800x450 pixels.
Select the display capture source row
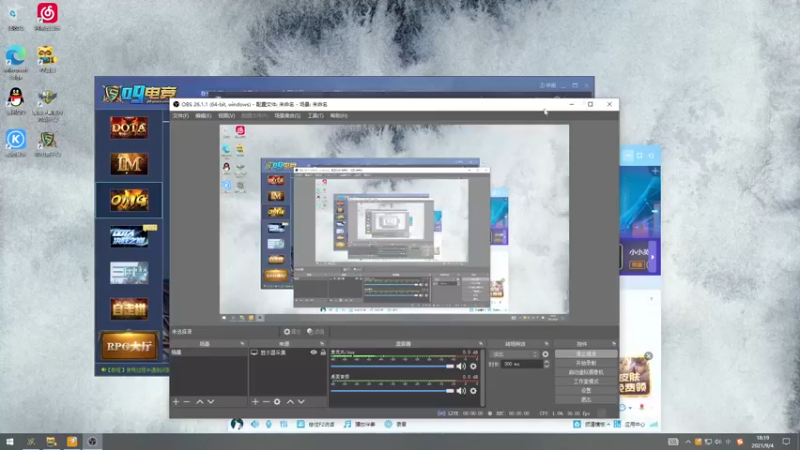pos(288,353)
